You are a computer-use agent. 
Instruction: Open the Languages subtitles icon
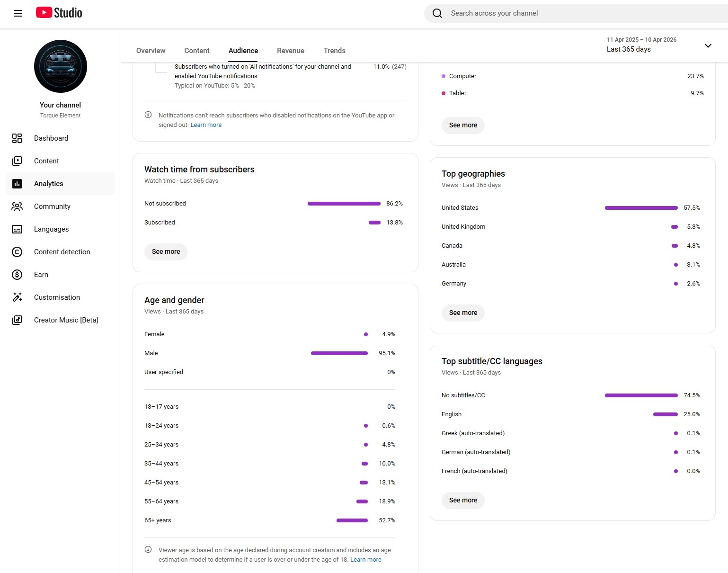click(17, 229)
